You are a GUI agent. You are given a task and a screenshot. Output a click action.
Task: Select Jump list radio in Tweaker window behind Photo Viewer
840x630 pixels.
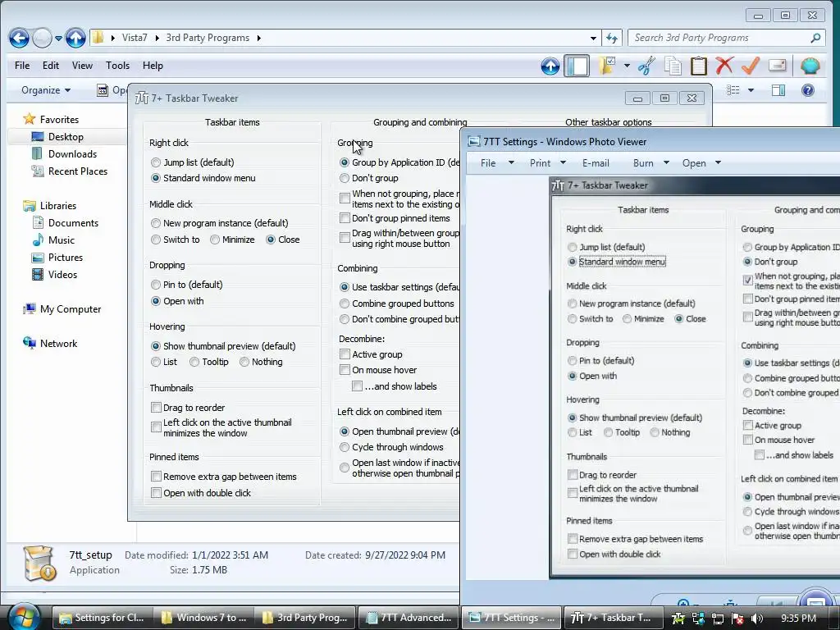point(155,162)
